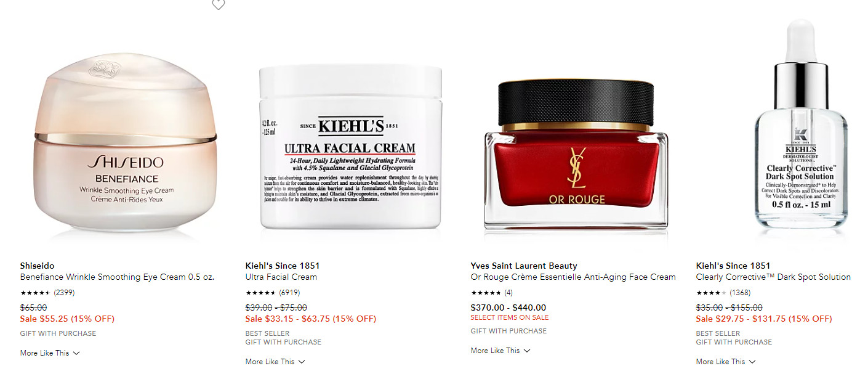868x379 pixels.
Task: Open Kiehl's Ultra Facial Cream jar image
Action: pos(351,147)
